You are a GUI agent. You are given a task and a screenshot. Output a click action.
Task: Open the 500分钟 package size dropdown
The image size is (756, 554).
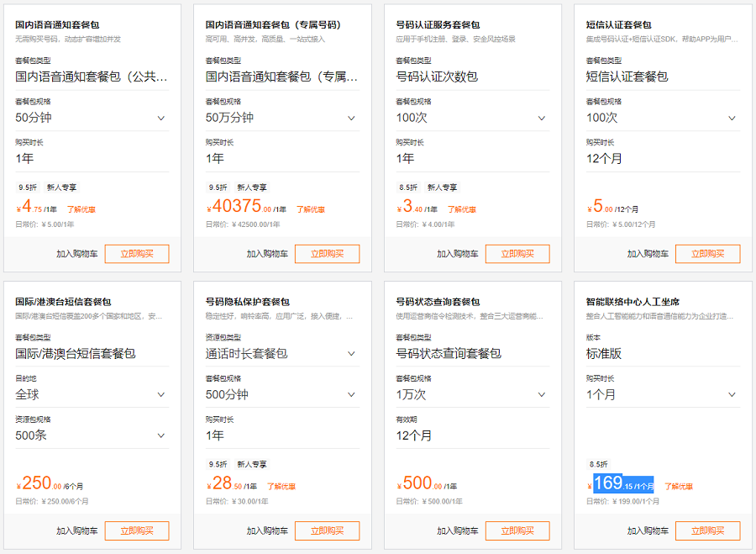[x=282, y=395]
